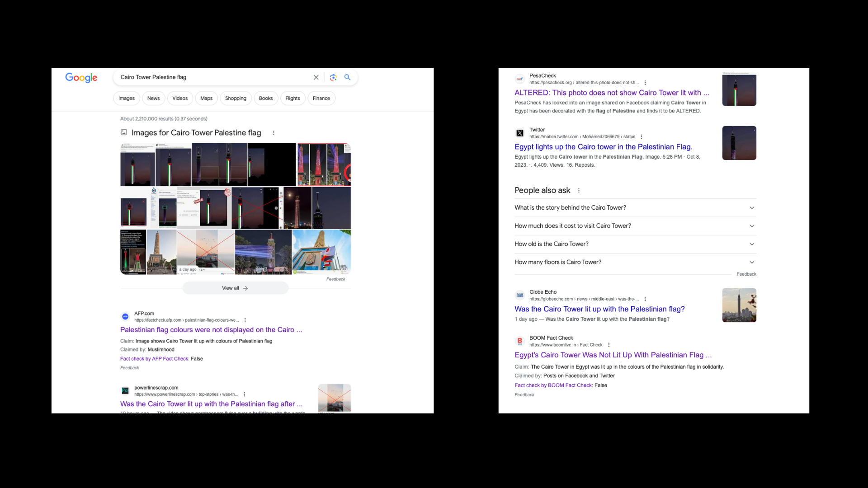The height and width of the screenshot is (488, 868).
Task: Click the blue magnifier search icon
Action: click(347, 77)
